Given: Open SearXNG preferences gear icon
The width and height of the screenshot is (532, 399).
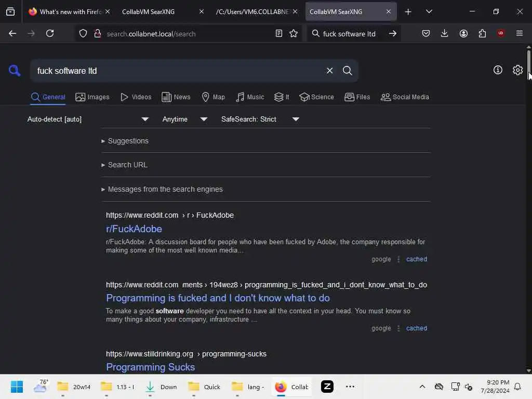Looking at the screenshot, I should (x=518, y=70).
